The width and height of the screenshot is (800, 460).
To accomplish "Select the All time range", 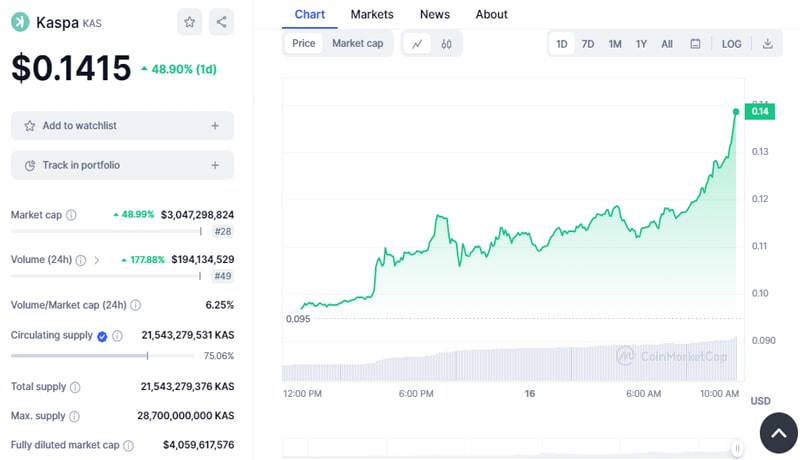I will tap(667, 44).
